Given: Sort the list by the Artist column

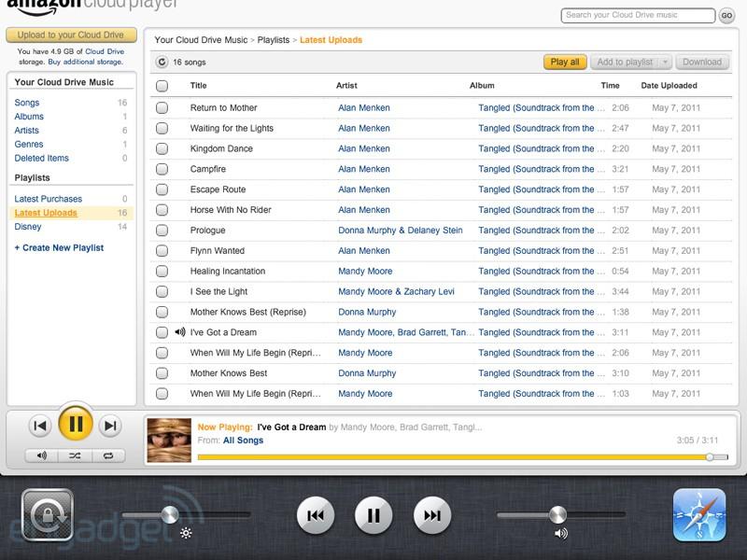Looking at the screenshot, I should coord(346,86).
